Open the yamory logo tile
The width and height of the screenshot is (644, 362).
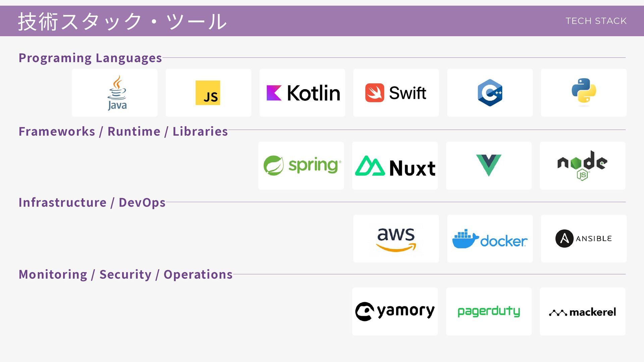[395, 311]
